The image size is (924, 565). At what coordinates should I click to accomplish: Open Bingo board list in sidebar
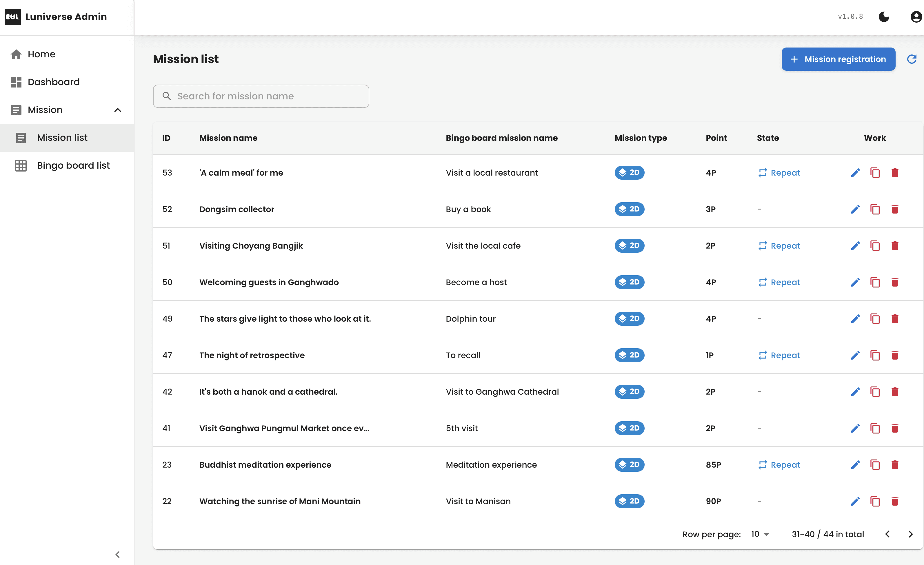click(73, 165)
